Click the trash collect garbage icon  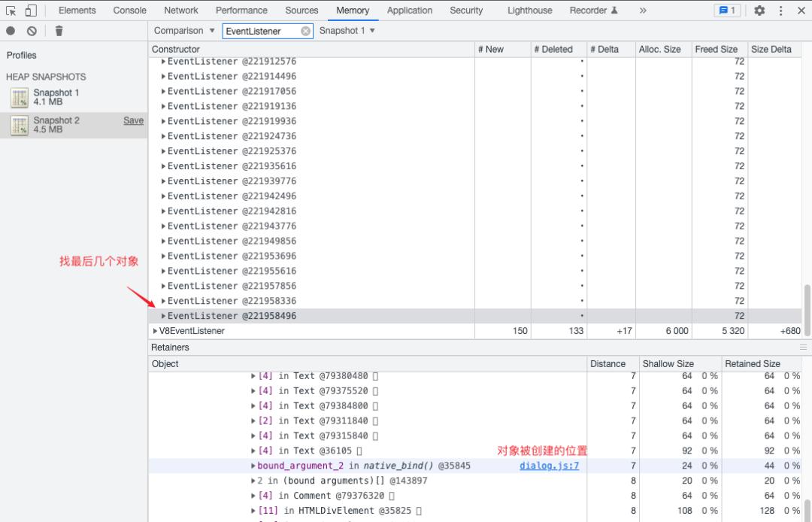[59, 31]
